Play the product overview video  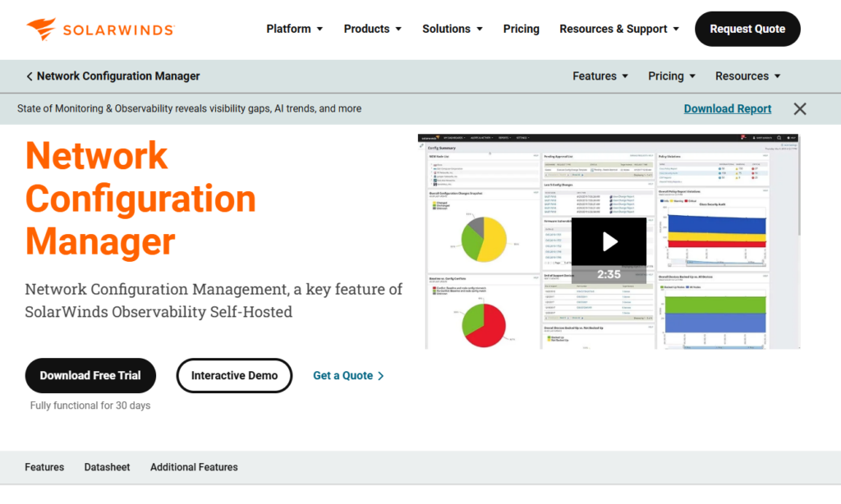click(x=609, y=242)
